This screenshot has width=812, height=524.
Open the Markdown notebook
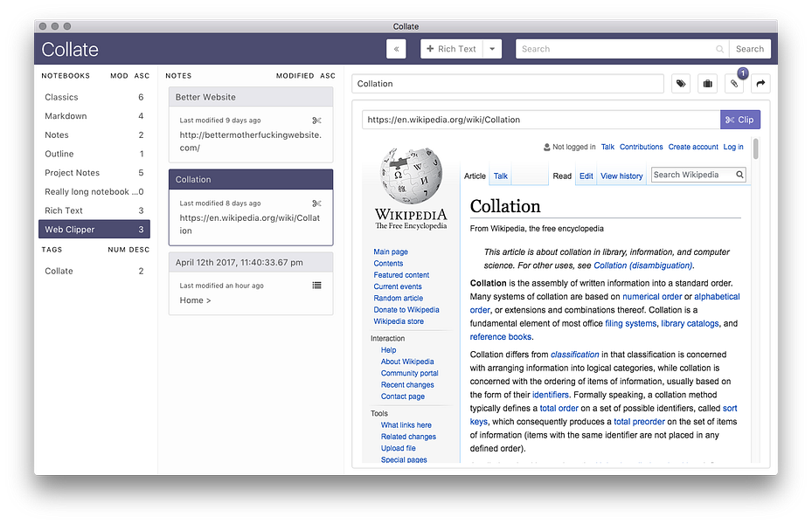click(x=94, y=116)
